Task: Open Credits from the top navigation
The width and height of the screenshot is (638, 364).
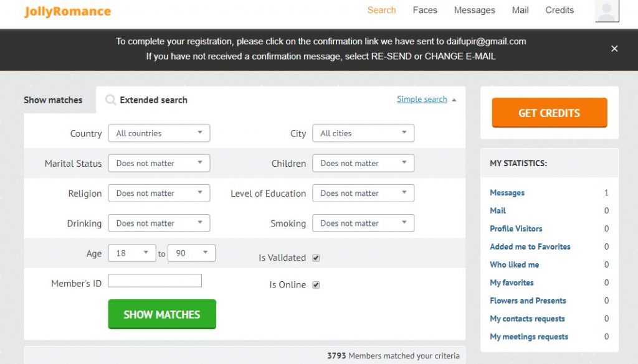Action: pos(559,10)
